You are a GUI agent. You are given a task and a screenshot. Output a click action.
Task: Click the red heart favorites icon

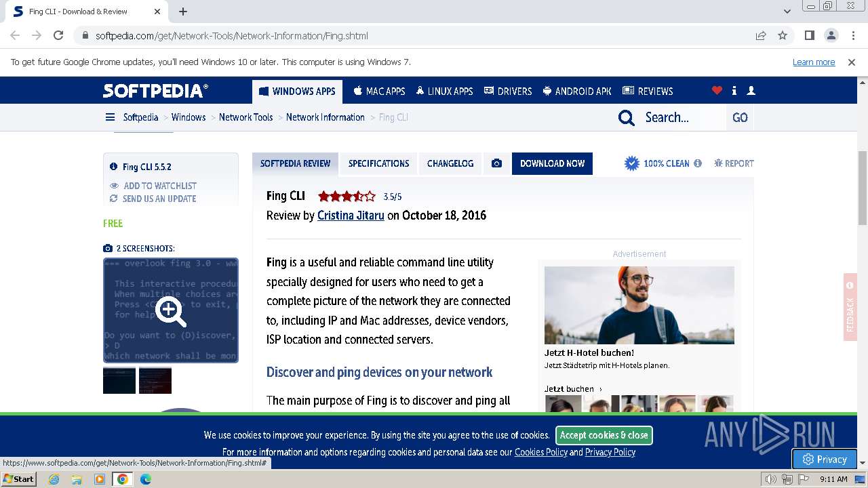point(717,91)
